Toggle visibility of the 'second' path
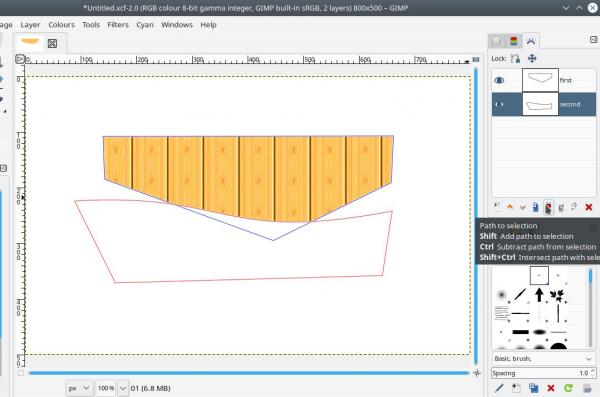600x397 pixels. click(x=499, y=104)
